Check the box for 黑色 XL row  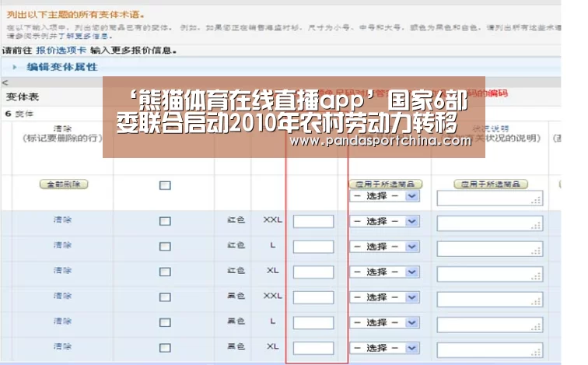pos(165,348)
